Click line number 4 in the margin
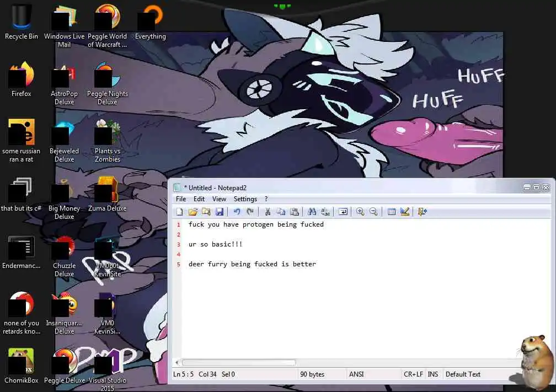The width and height of the screenshot is (556, 392). (x=178, y=255)
